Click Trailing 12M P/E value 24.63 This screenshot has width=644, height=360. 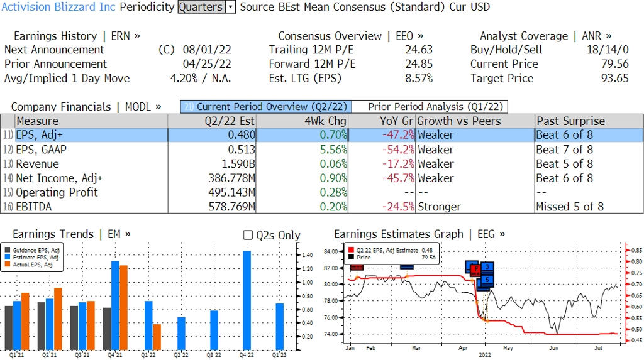pos(419,50)
